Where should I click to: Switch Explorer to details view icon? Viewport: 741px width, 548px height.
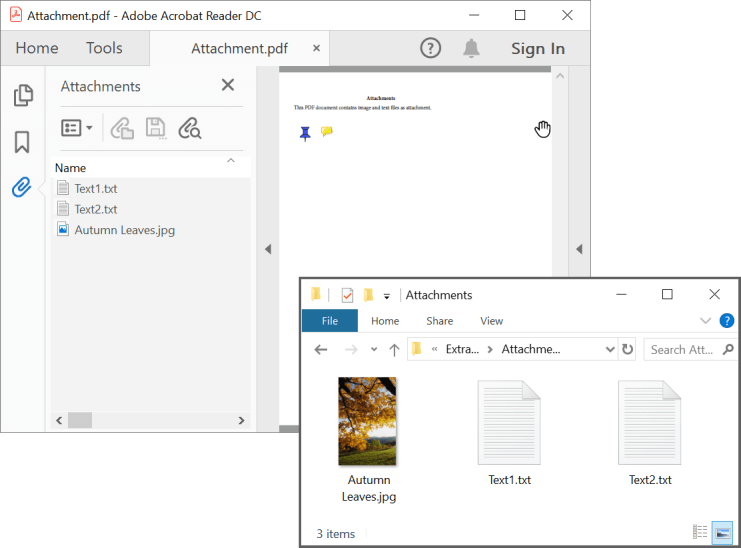pyautogui.click(x=700, y=532)
